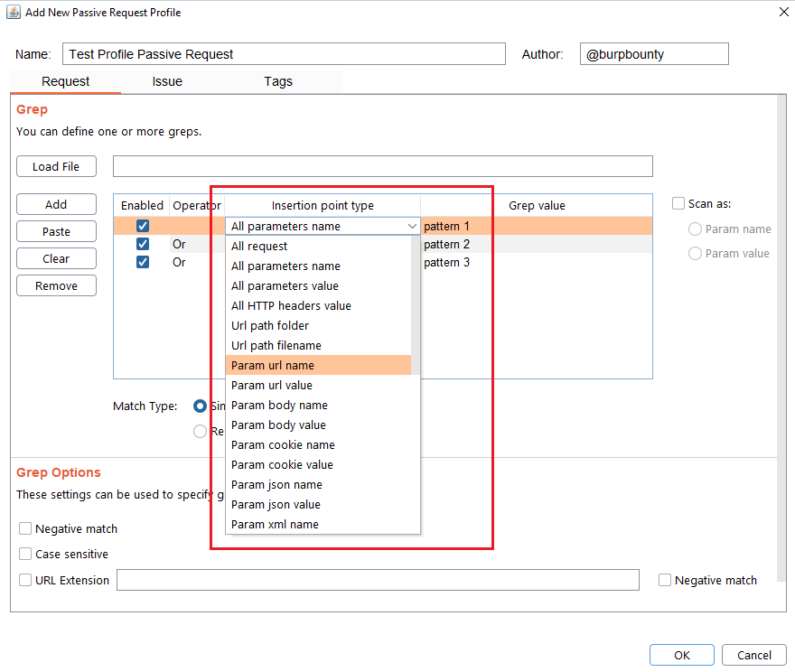This screenshot has width=795, height=672.
Task: Choose Param url name from dropdown list
Action: 273,366
